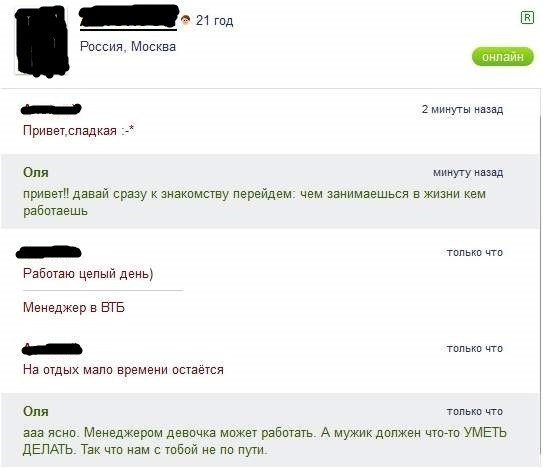Click the Россия, Москва location text

click(x=128, y=46)
